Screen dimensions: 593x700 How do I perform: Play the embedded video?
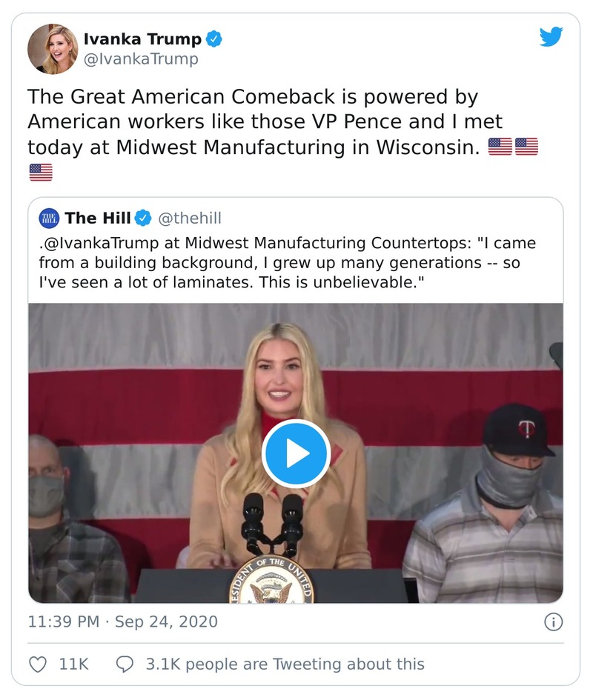[296, 453]
